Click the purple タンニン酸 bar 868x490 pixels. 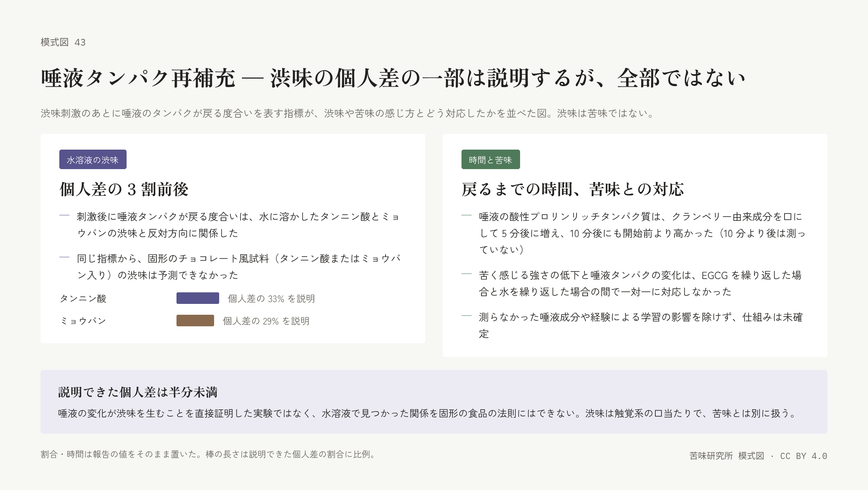[198, 298]
